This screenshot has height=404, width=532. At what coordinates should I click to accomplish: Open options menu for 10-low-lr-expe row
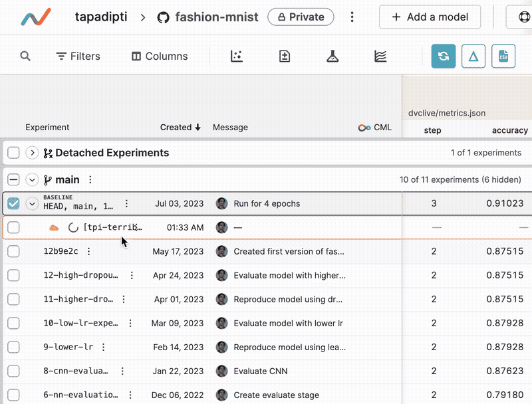(x=130, y=323)
